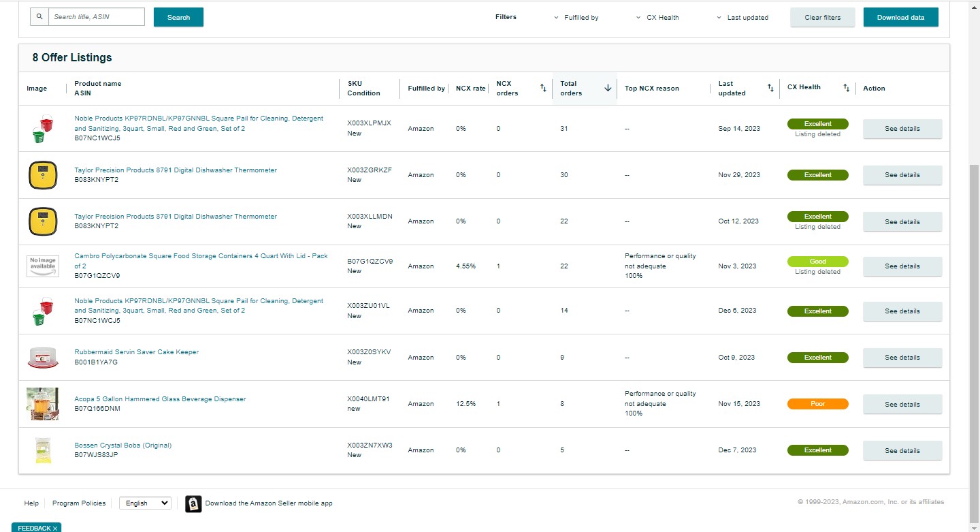Open Acopa 5 Gallon Beverage Dispenser link

pyautogui.click(x=160, y=399)
